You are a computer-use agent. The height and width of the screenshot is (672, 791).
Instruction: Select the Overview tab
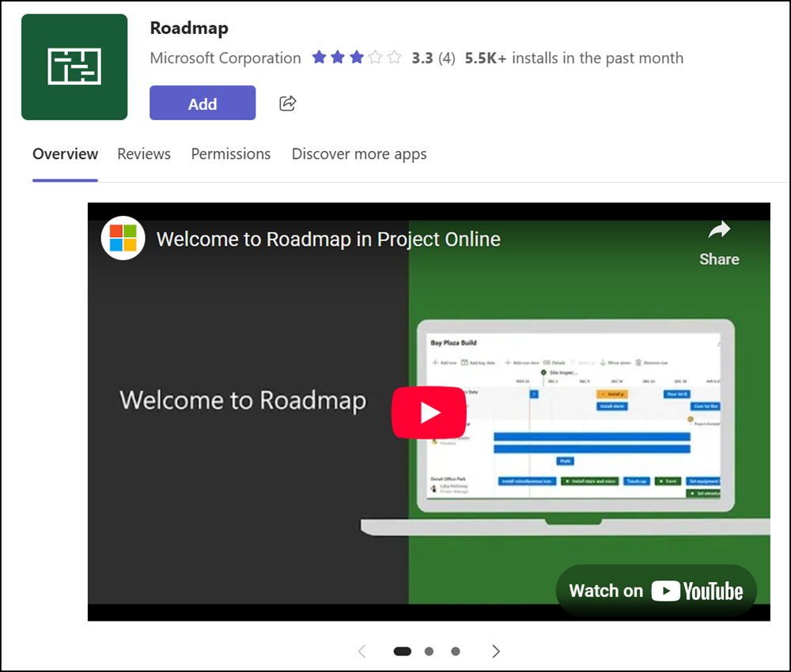pos(65,154)
